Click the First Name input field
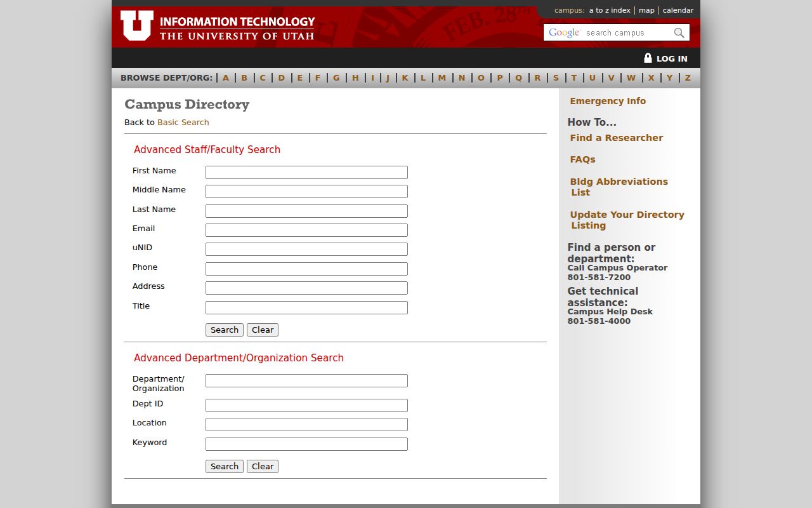 coord(306,172)
